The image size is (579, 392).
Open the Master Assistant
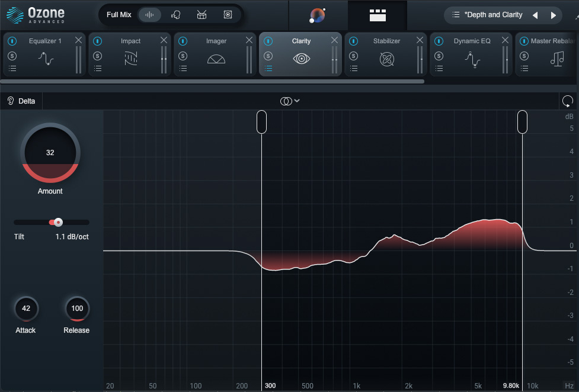(318, 15)
